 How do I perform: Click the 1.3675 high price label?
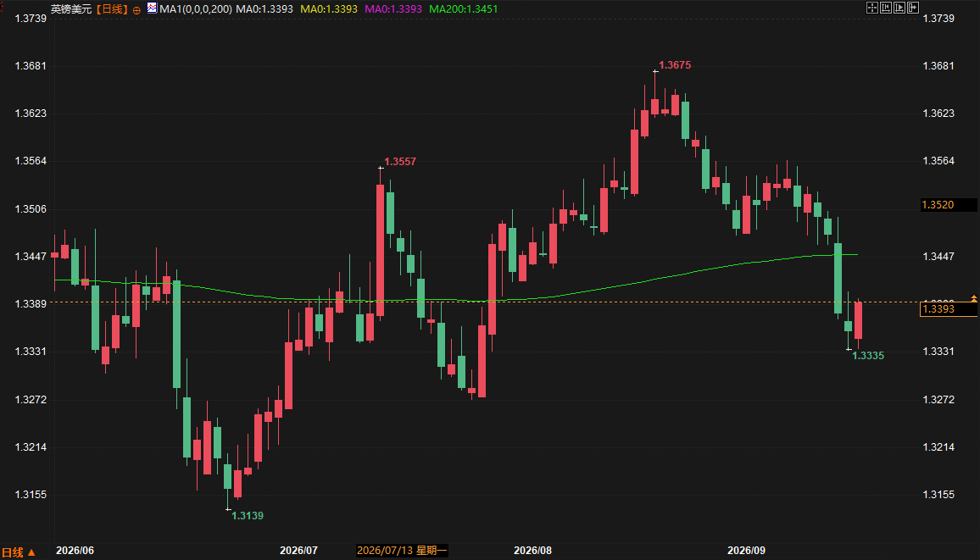(675, 65)
